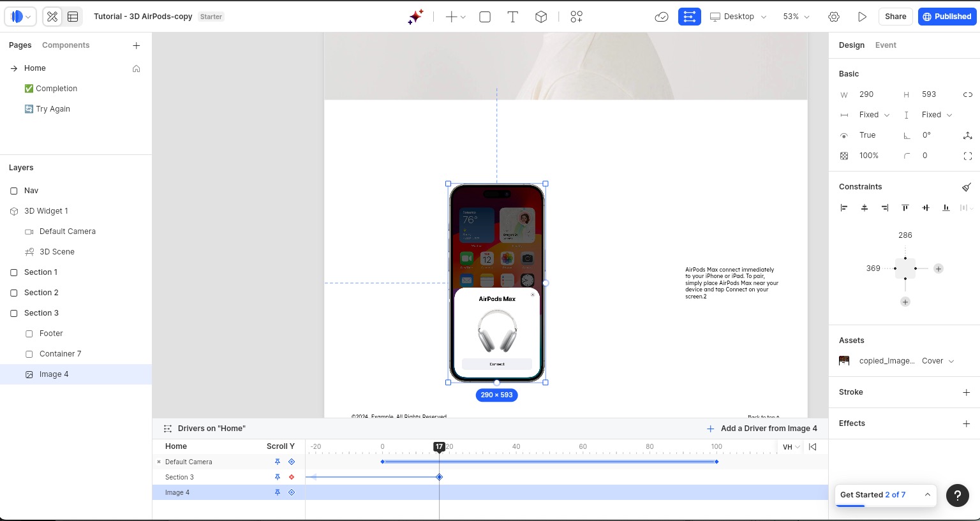Click the 3D transform rotation icon

pyautogui.click(x=967, y=135)
